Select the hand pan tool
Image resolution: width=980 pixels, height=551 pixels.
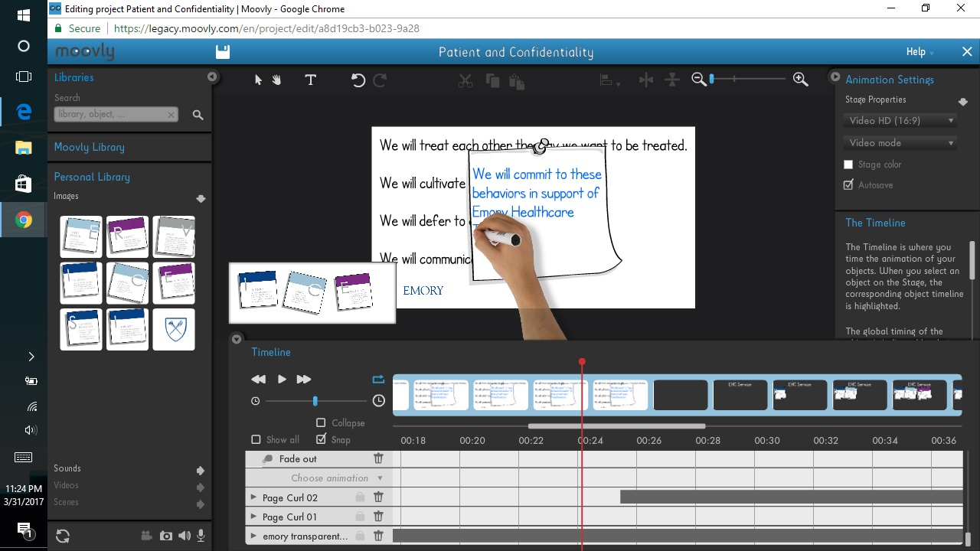click(276, 80)
